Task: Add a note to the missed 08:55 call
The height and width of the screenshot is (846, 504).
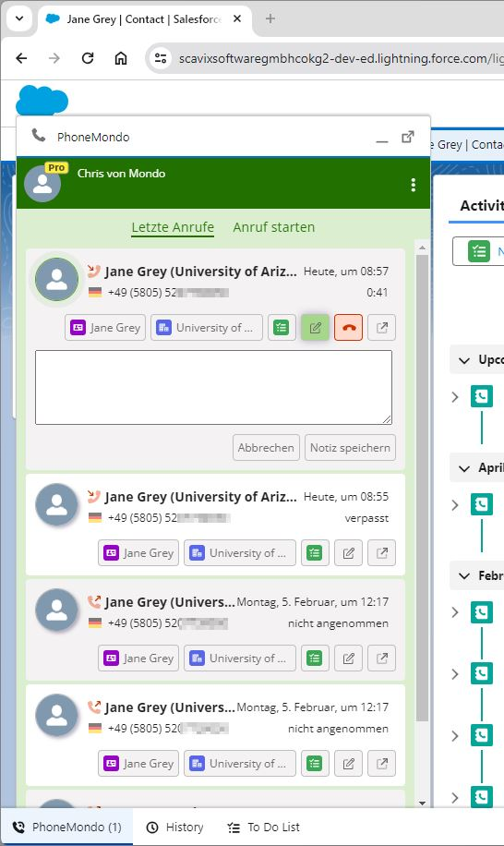Action: pos(348,553)
